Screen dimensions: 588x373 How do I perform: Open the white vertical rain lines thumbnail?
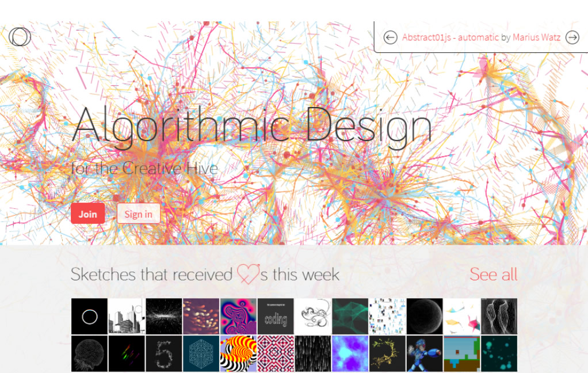pyautogui.click(x=313, y=353)
